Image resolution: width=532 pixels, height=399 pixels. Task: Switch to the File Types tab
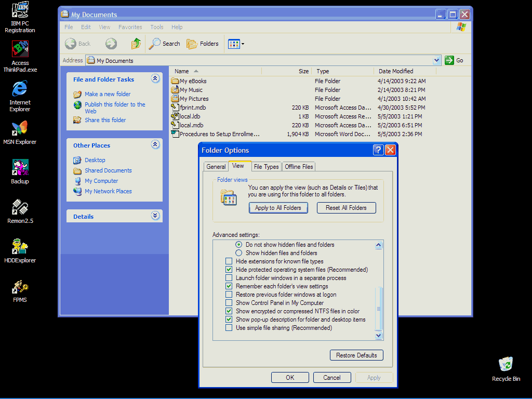pos(267,167)
